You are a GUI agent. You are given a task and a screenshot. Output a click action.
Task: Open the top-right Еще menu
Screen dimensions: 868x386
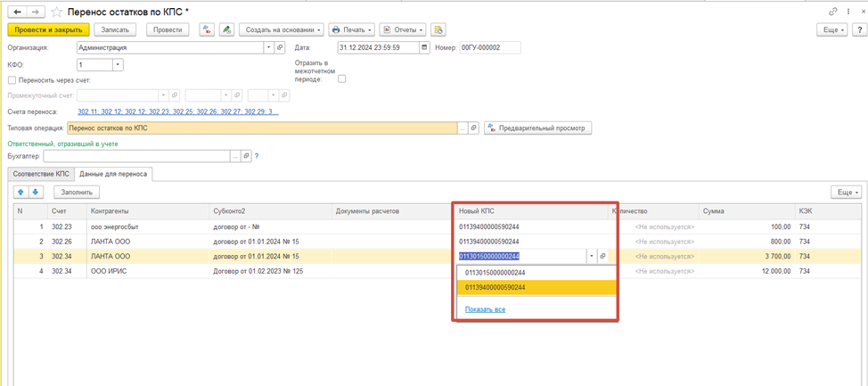tap(833, 30)
